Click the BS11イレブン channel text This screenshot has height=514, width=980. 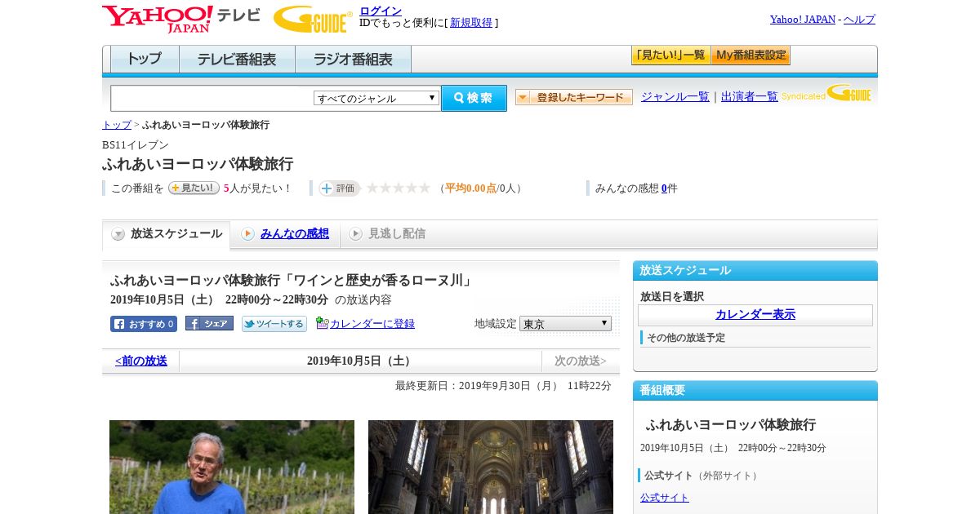coord(136,145)
